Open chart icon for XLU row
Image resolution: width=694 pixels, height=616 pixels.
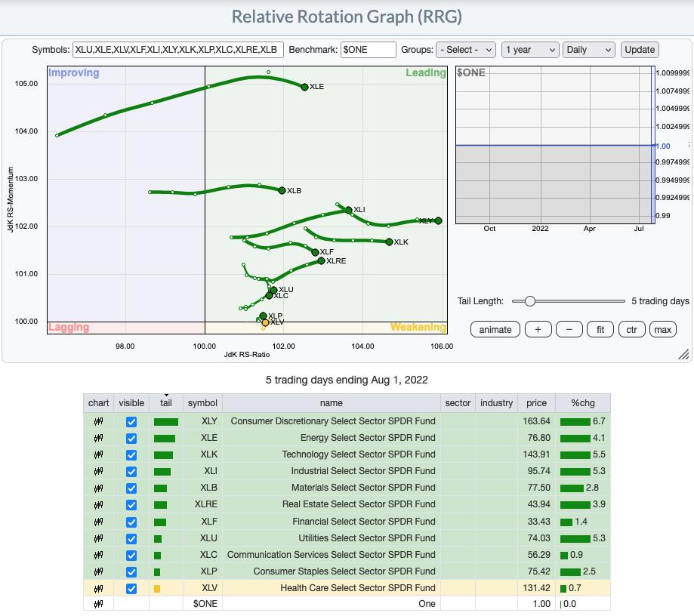(x=98, y=538)
